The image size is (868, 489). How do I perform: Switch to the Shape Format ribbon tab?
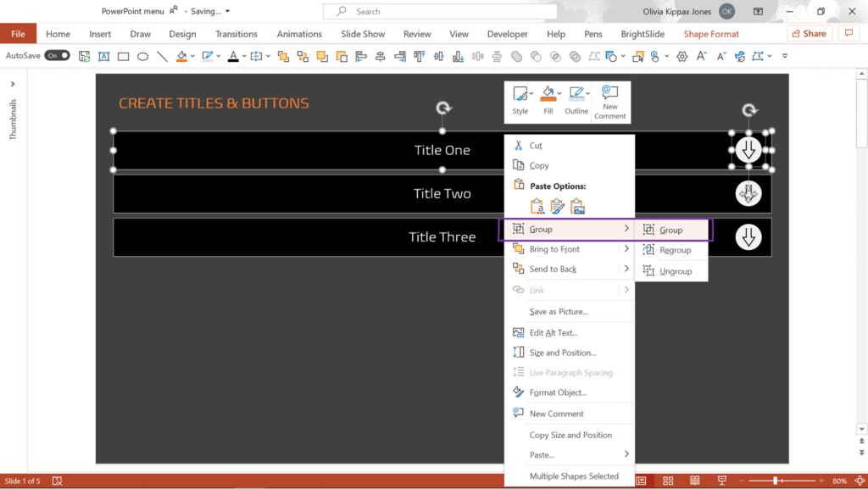coord(710,34)
